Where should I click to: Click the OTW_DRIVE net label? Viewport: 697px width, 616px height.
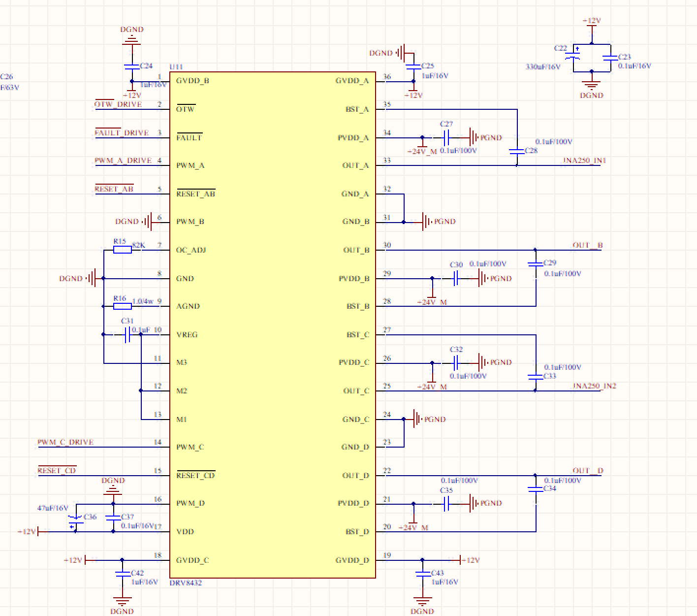[x=118, y=104]
